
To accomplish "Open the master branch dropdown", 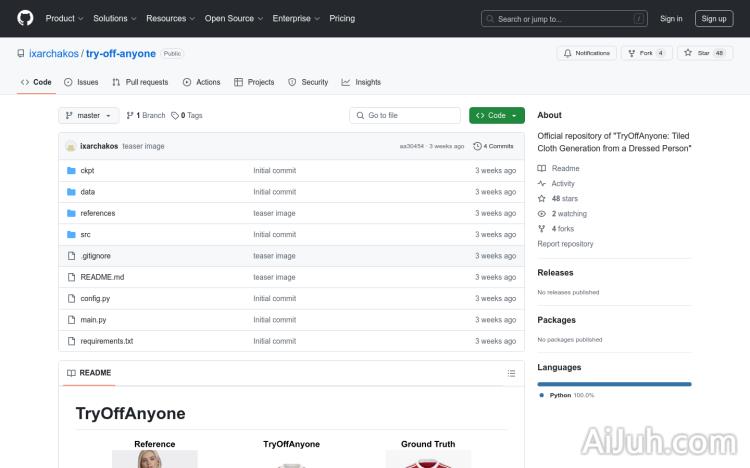I will point(88,116).
